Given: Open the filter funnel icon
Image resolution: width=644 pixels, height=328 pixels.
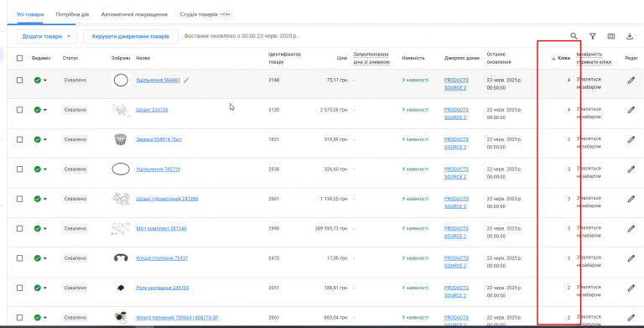Looking at the screenshot, I should (x=592, y=36).
